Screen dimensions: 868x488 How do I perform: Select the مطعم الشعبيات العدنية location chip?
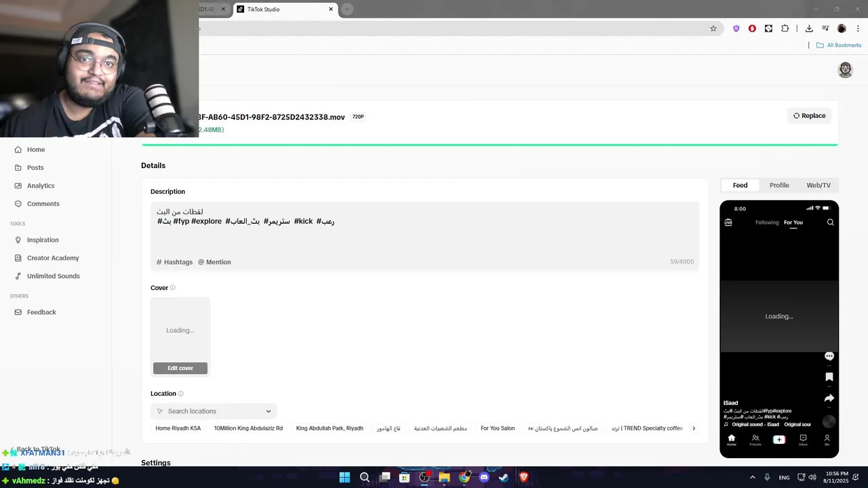point(441,428)
